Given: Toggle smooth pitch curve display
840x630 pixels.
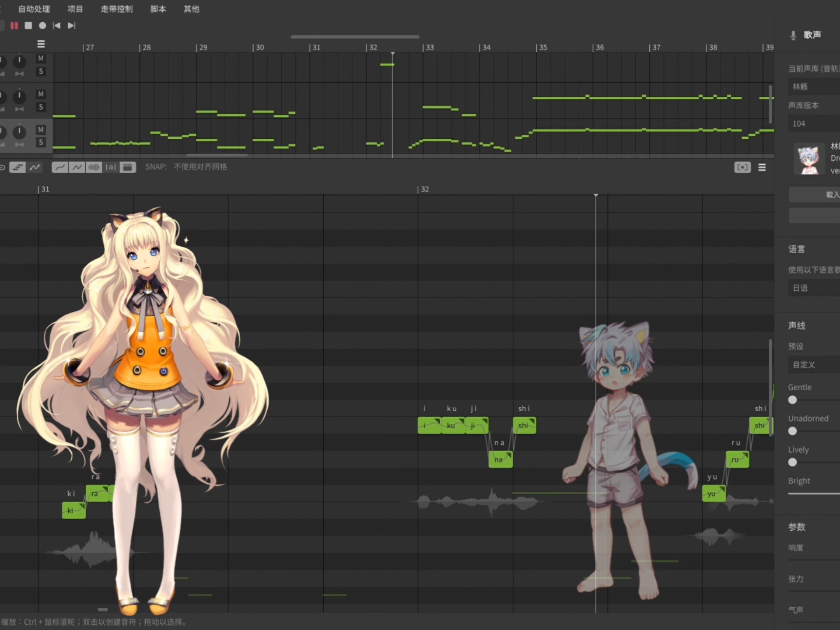Looking at the screenshot, I should (x=60, y=167).
